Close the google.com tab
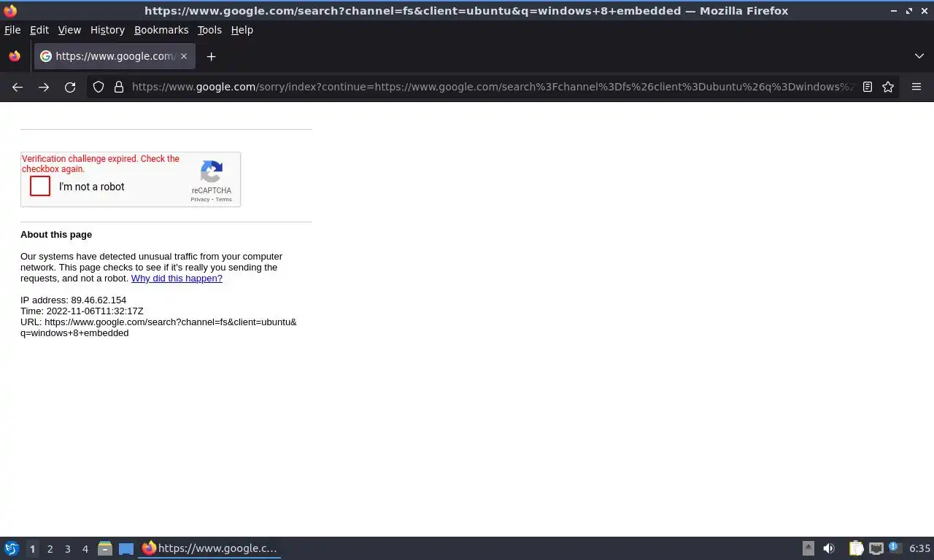934x560 pixels. 184,56
